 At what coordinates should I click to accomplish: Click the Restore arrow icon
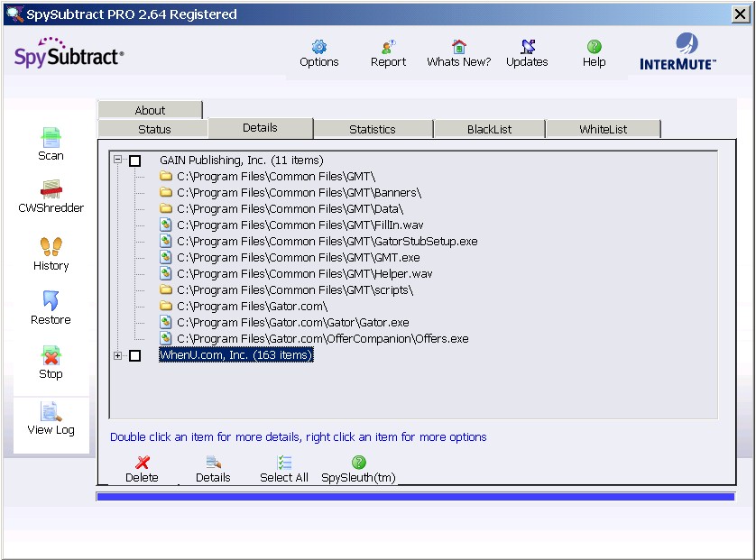[51, 300]
